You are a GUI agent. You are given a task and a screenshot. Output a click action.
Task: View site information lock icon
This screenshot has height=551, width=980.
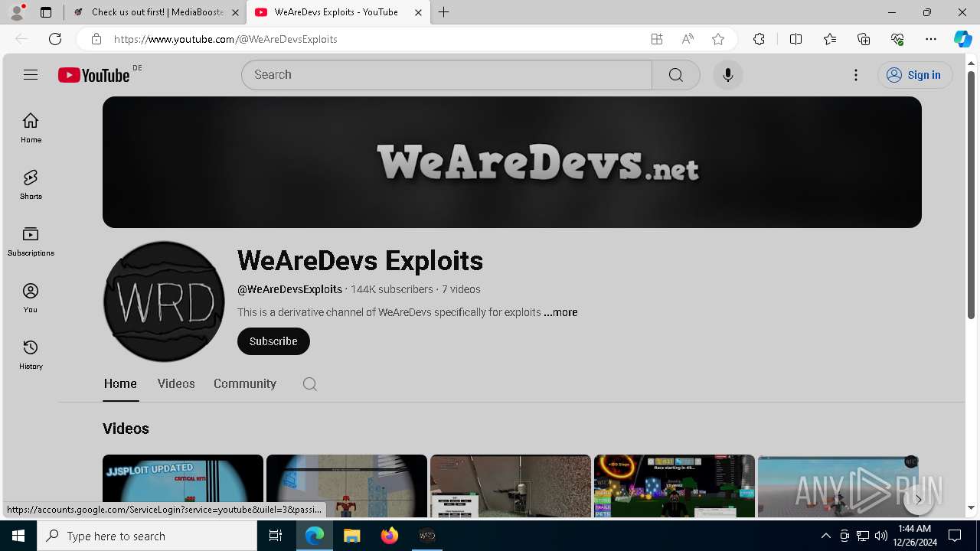[x=96, y=39]
